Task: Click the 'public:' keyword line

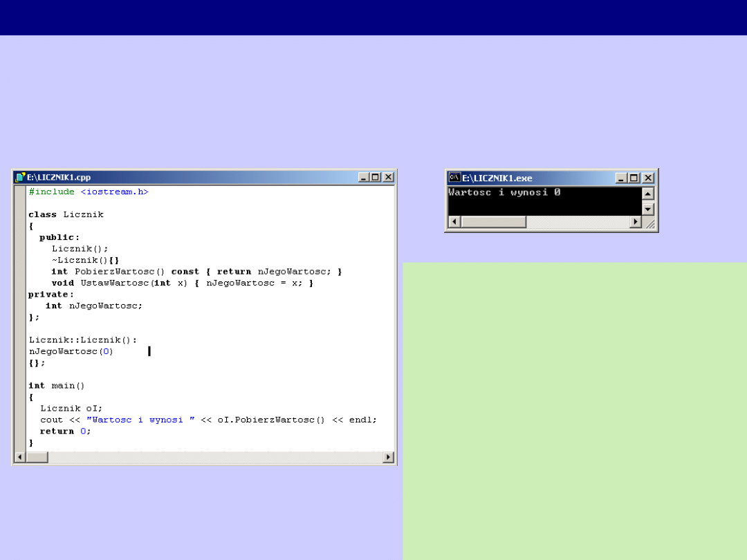Action: pyautogui.click(x=59, y=237)
